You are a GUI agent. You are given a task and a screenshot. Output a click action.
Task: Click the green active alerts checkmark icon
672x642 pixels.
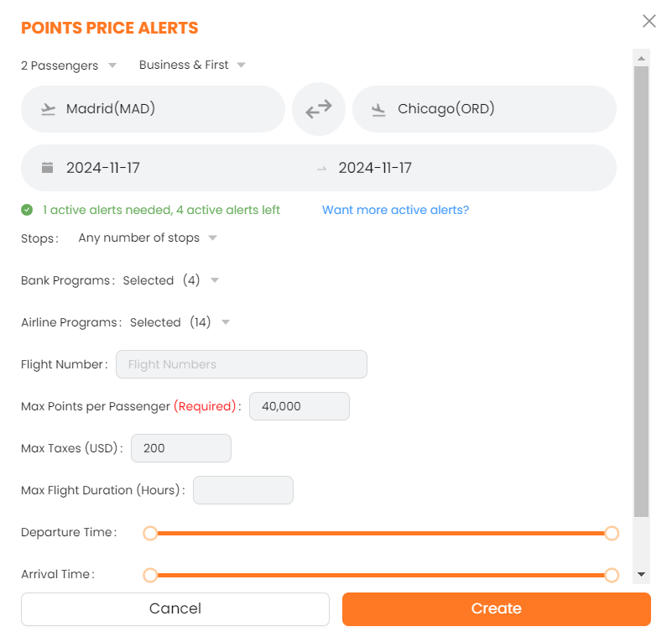[27, 210]
